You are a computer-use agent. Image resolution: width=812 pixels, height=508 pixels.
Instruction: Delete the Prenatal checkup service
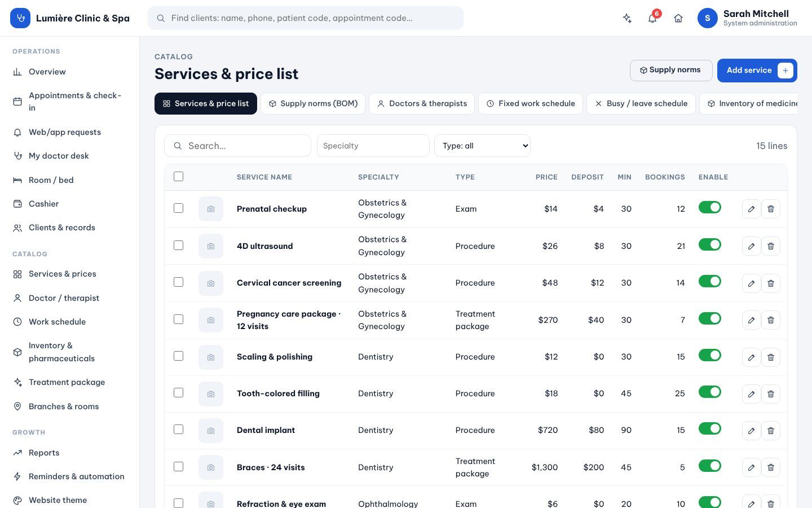(771, 209)
